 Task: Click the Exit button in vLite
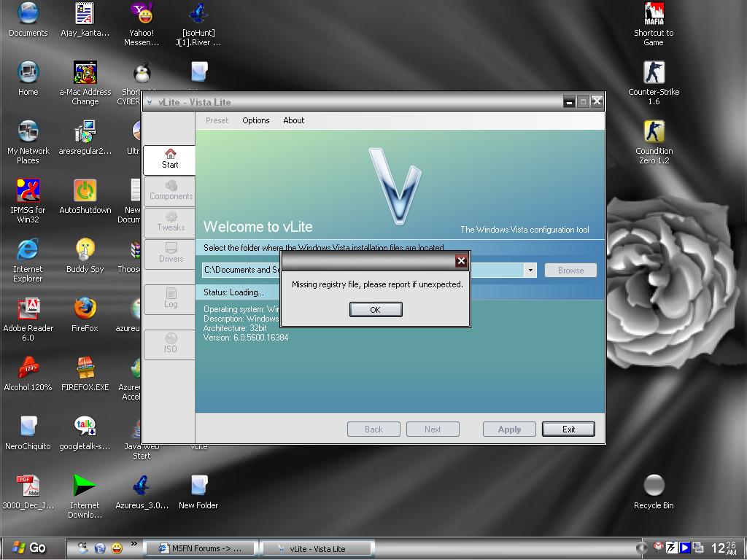point(568,429)
